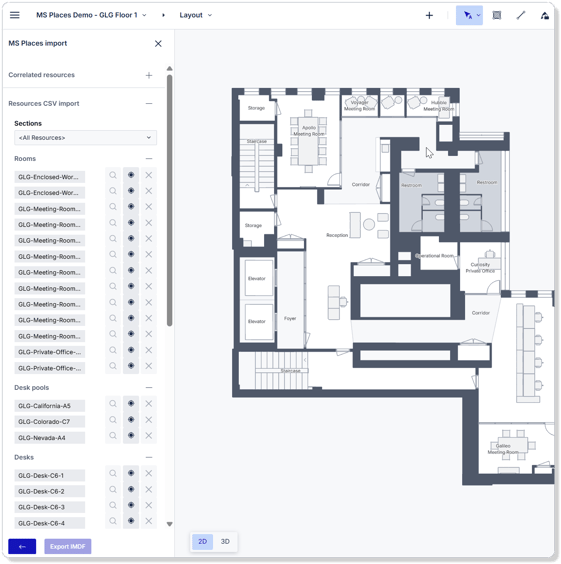Select the line drawing tool
Screen dimensions: 561x564
pos(521,15)
